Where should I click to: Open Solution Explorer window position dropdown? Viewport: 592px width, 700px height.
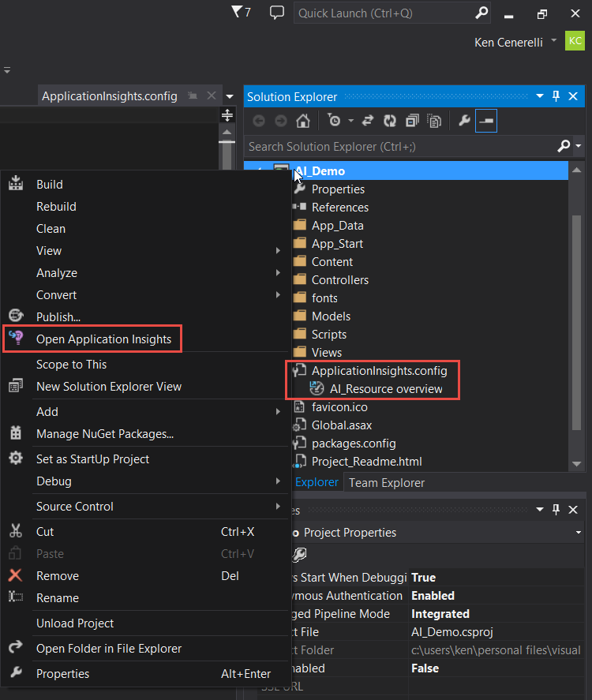(x=540, y=96)
